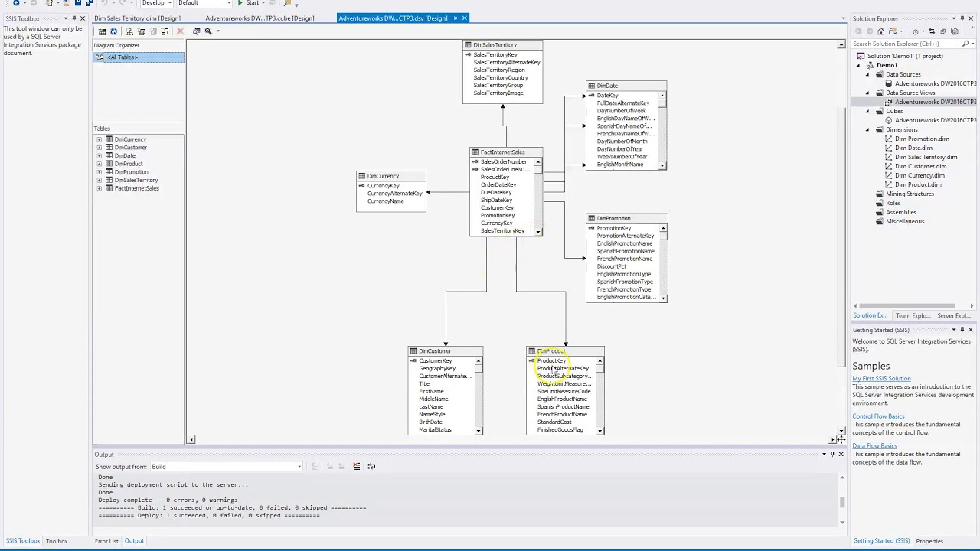Open Team Explorer tab

coord(913,315)
